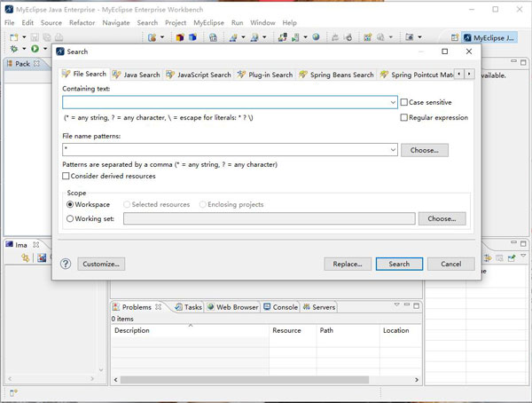Switch to the Java Search tab

click(137, 75)
